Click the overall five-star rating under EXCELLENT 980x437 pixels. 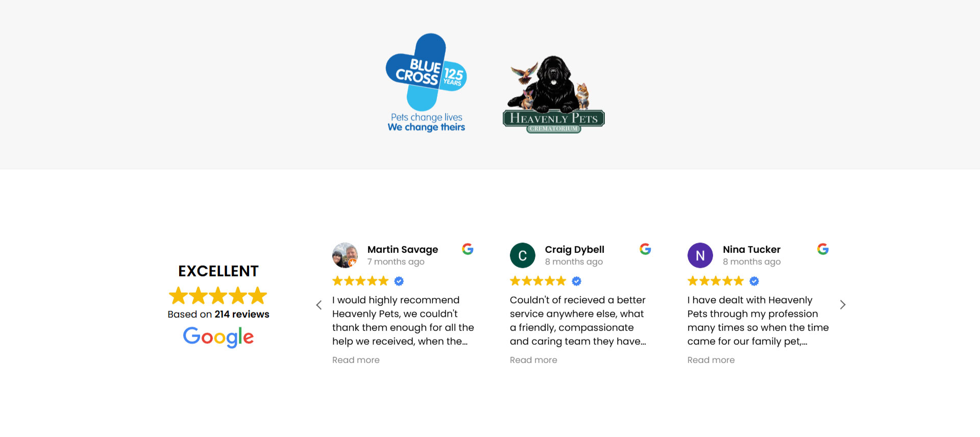(x=218, y=296)
